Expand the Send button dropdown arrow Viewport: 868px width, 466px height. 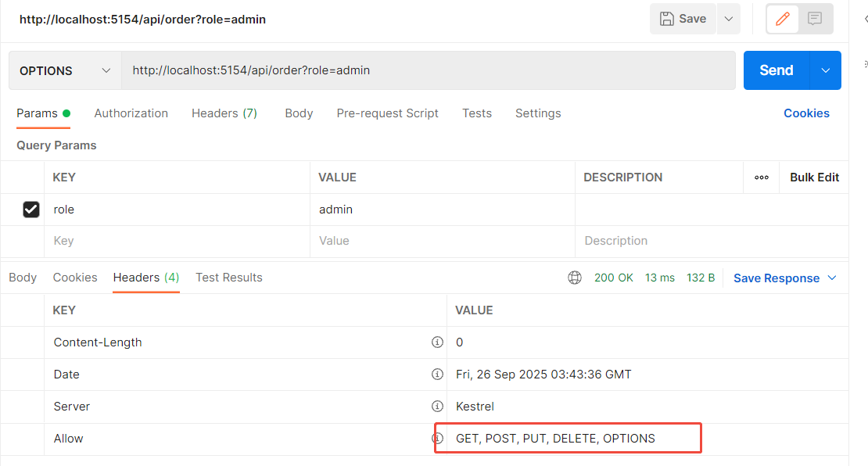tap(826, 70)
